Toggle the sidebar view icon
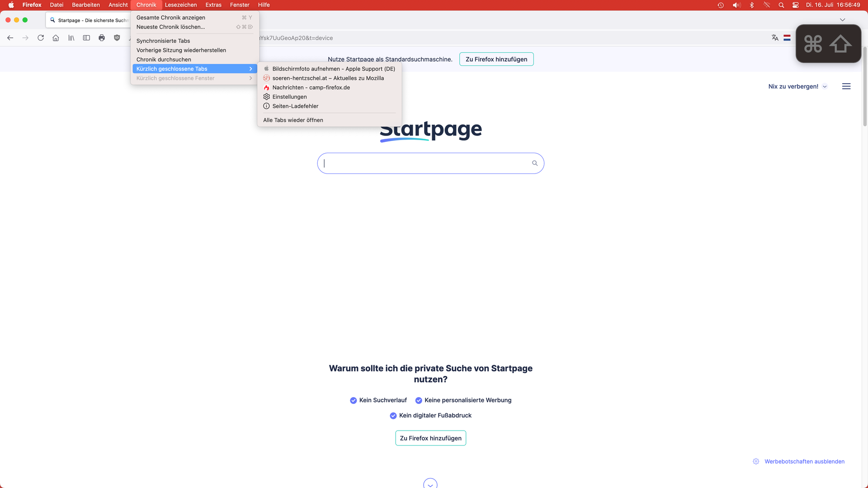Viewport: 868px width, 488px height. 86,38
